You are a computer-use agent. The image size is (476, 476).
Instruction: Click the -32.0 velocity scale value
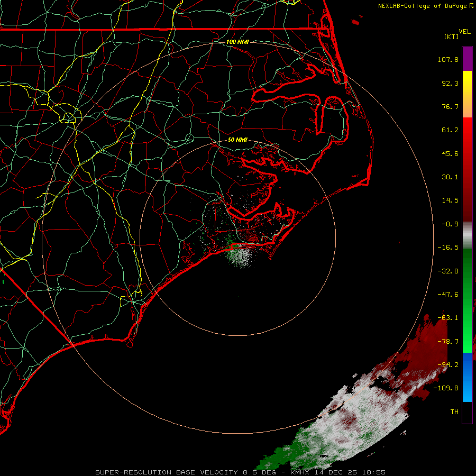pyautogui.click(x=448, y=271)
